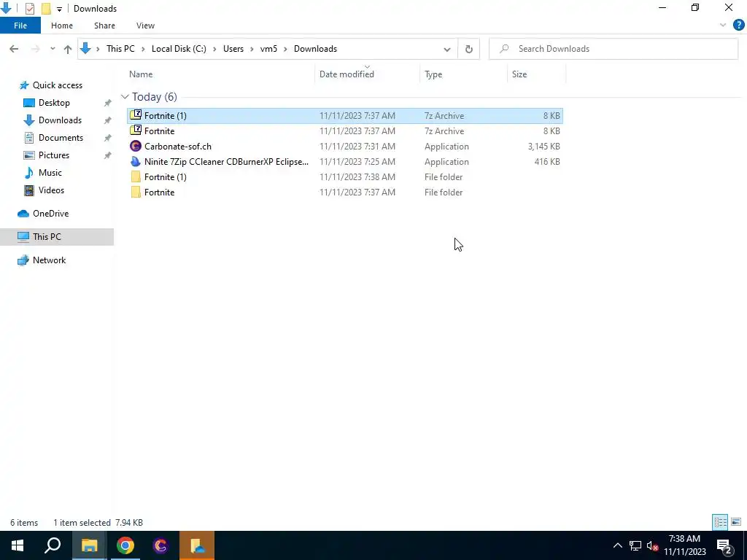Image resolution: width=747 pixels, height=560 pixels.
Task: Go up one folder level
Action: 68,49
